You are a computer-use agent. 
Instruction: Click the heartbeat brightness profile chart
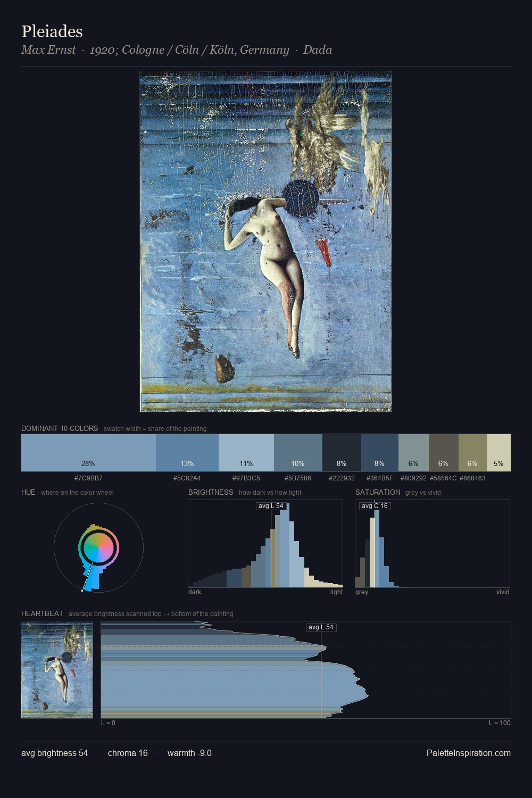[306, 670]
